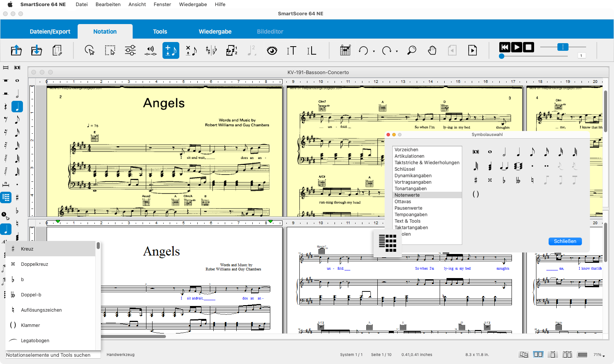Toggle the symbol palette grid button
614x364 pixels.
coord(6,197)
